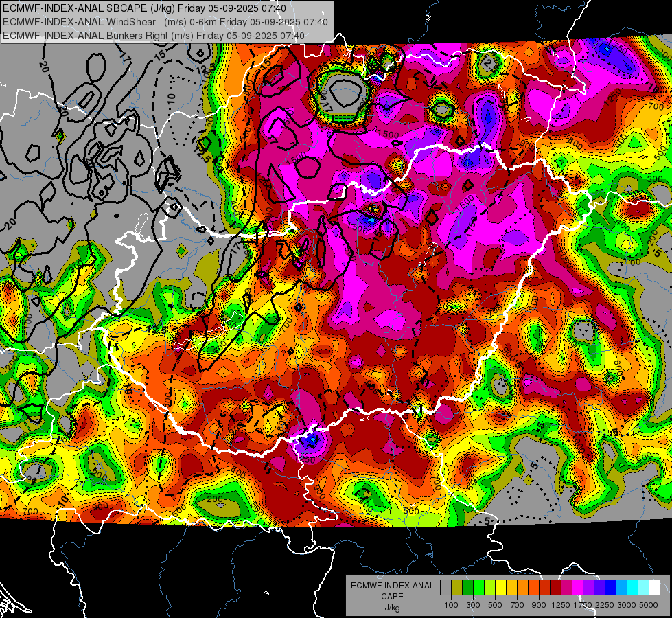The height and width of the screenshot is (618, 672).
Task: Select the orange swatch above 700
Action: pyautogui.click(x=523, y=587)
